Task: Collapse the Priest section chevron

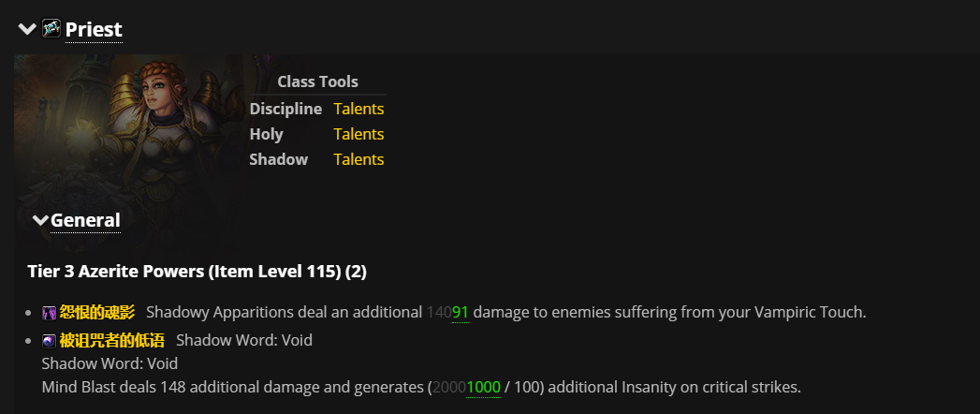Action: [27, 29]
